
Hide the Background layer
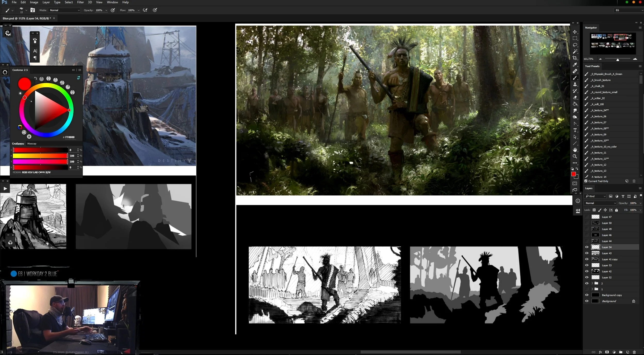click(x=587, y=301)
